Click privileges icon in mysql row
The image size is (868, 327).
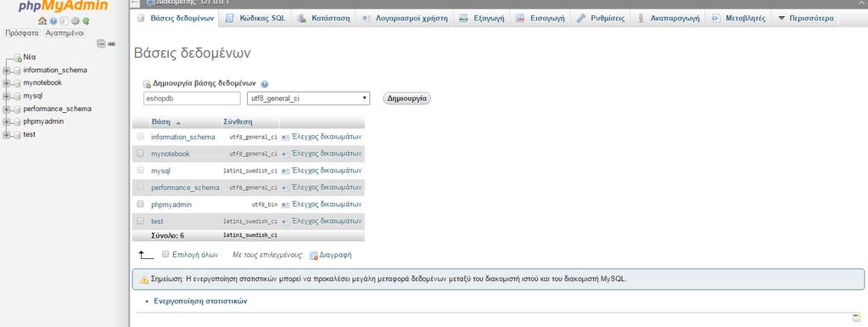point(285,171)
